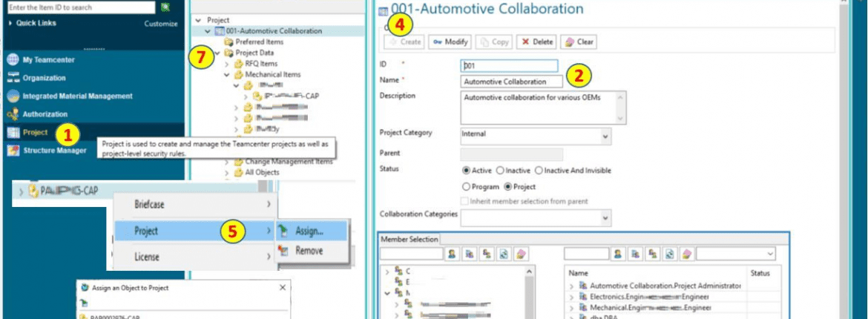Collapse the root Project tree node
Viewport: 868px width, 319px height.
198,21
